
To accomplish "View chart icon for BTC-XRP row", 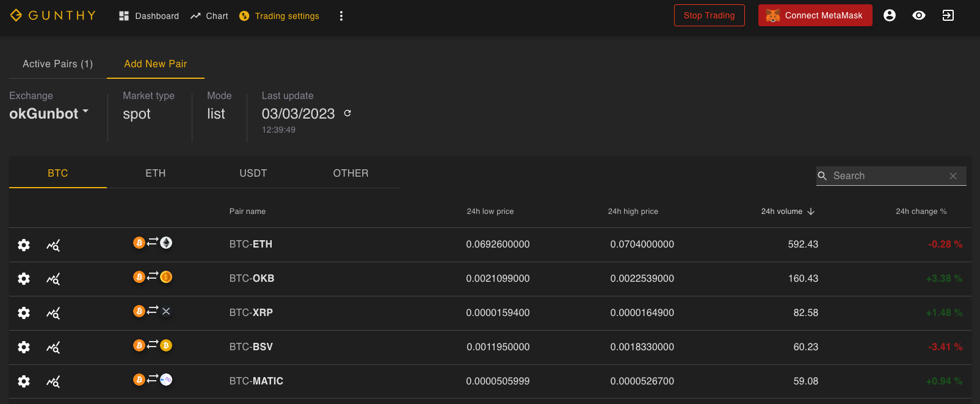I will 53,314.
